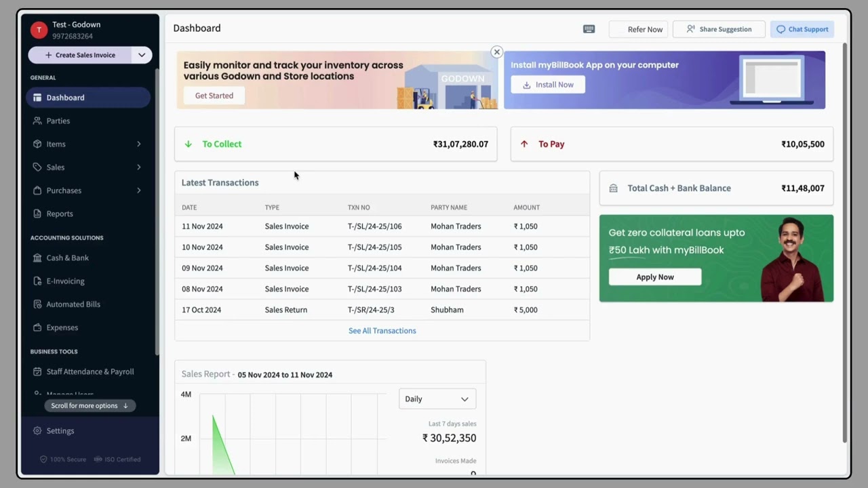Open the Settings menu item
868x488 pixels.
pos(89,431)
